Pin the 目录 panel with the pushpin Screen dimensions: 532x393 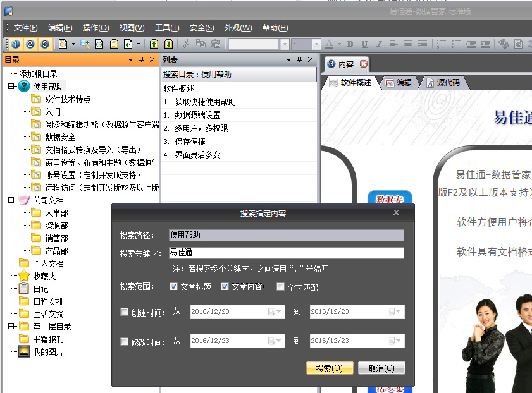click(141, 60)
